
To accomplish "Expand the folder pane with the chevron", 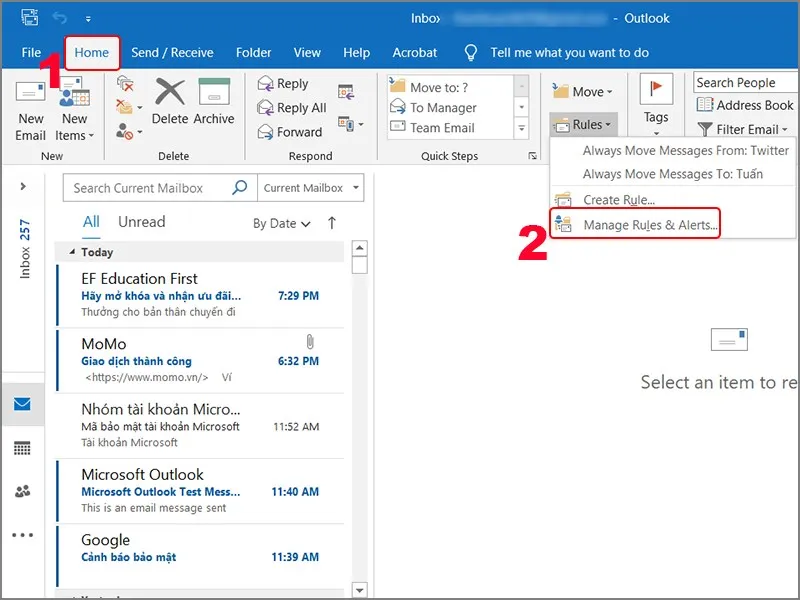I will tap(23, 187).
